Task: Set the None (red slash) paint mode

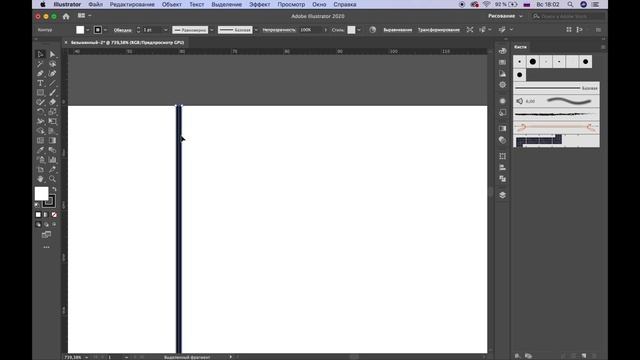Action: coord(54,214)
